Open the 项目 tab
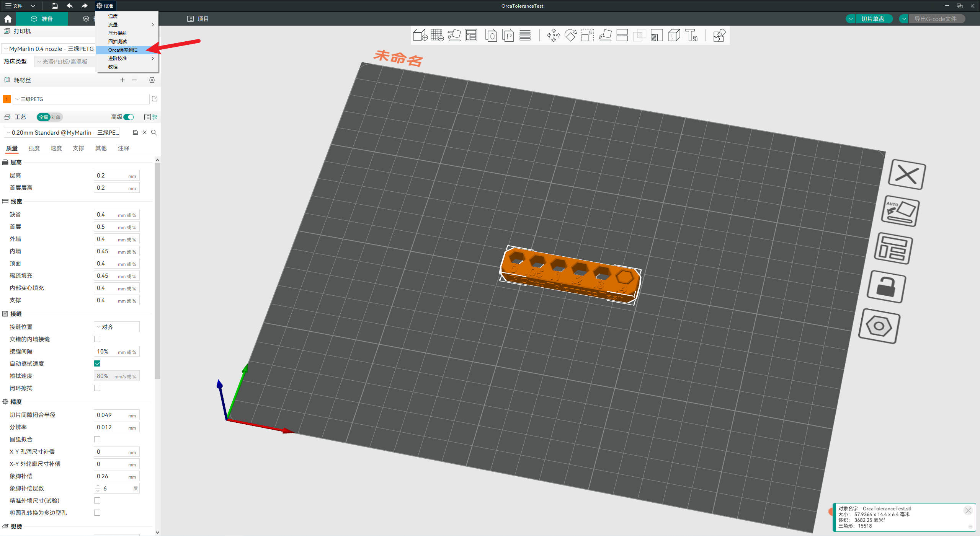This screenshot has width=980, height=536. [x=198, y=19]
